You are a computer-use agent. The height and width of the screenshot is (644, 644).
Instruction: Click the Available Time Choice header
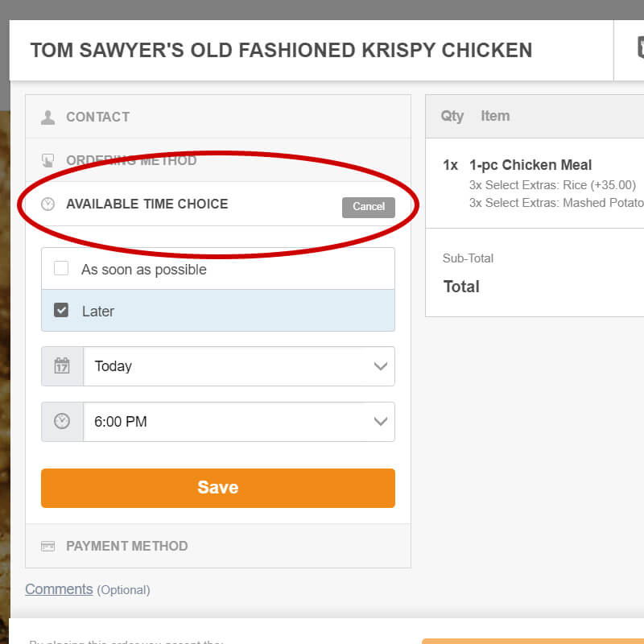pos(147,204)
